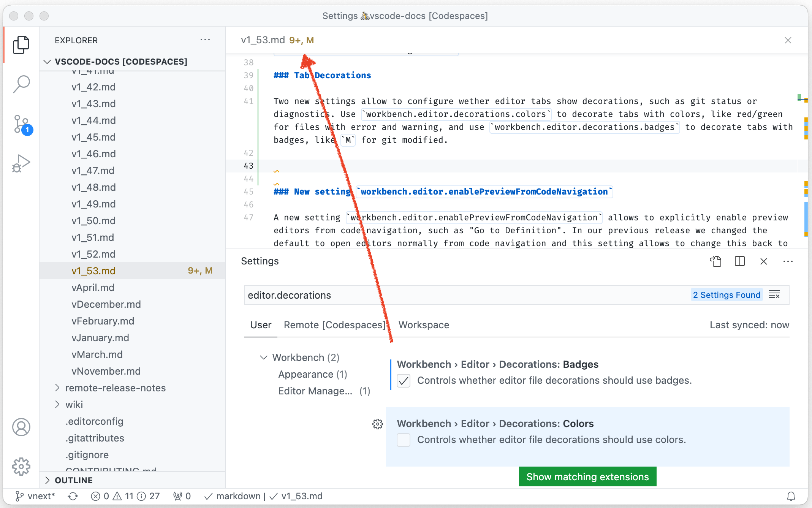Switch to the Remote Codespaces settings tab

click(x=335, y=325)
